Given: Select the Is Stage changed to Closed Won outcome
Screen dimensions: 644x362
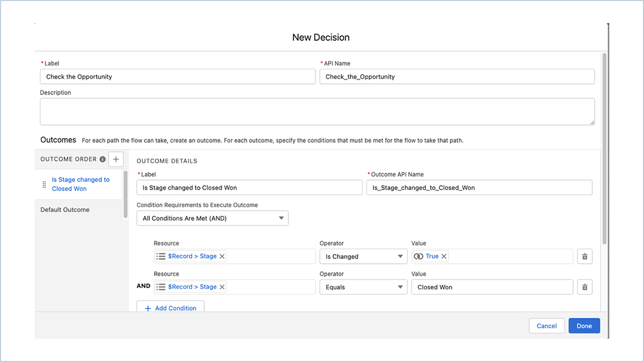Looking at the screenshot, I should (x=80, y=184).
